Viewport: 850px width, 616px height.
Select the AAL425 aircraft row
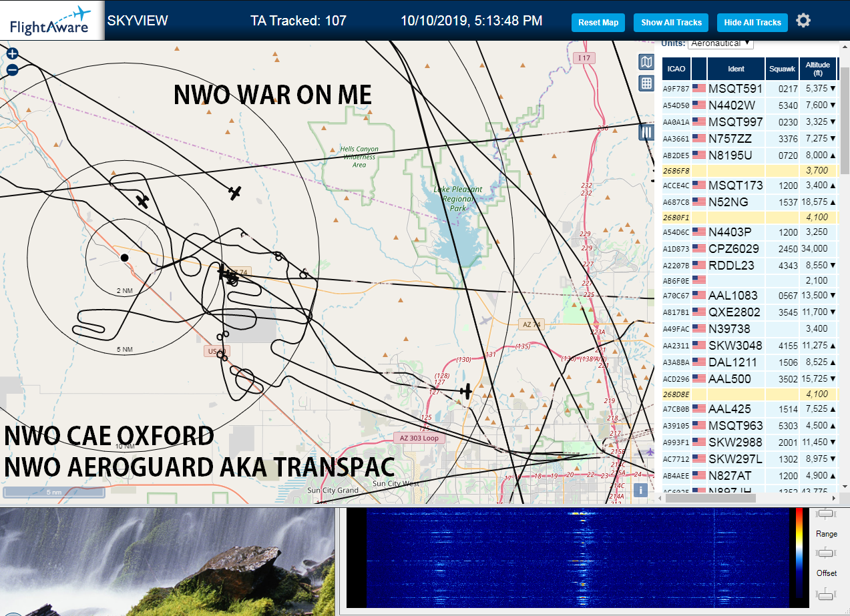pyautogui.click(x=749, y=408)
